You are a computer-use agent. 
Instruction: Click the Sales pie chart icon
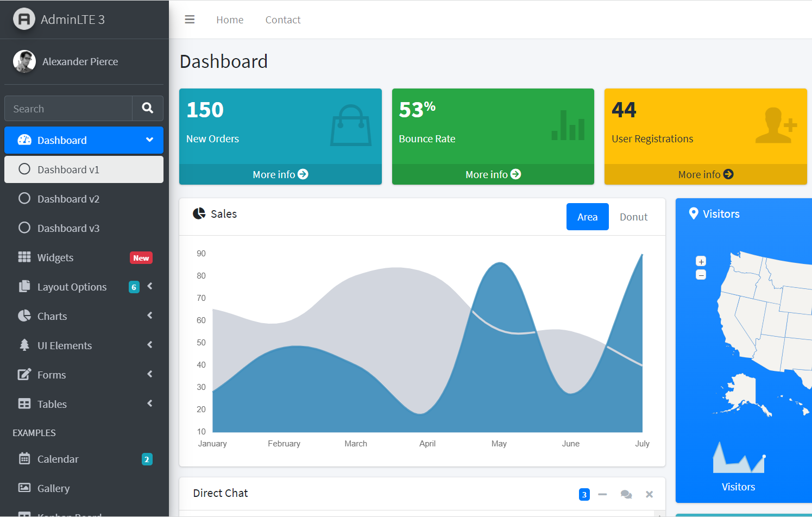[x=199, y=213]
